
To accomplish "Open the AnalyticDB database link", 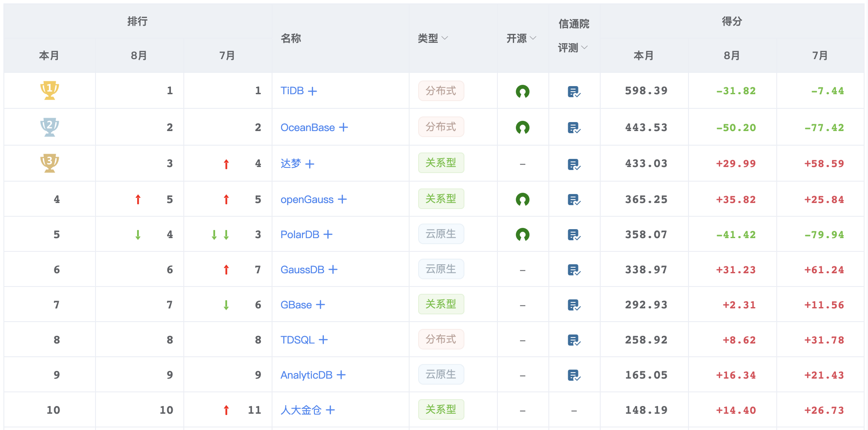I will point(306,375).
